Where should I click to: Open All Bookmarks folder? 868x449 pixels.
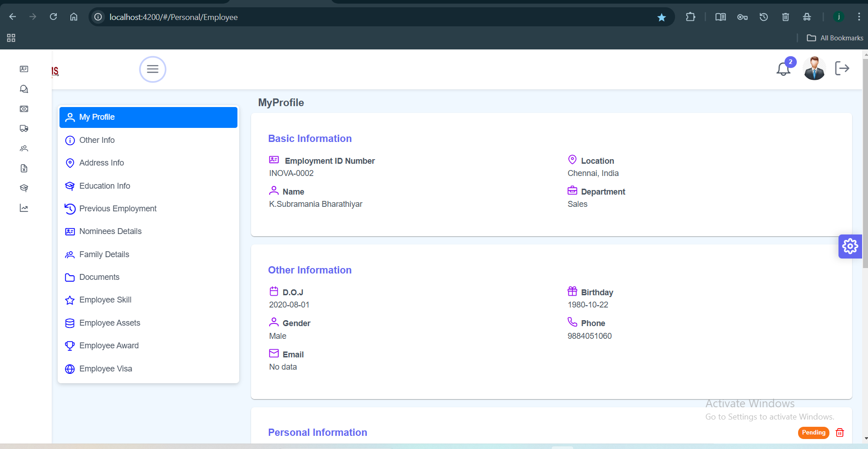pyautogui.click(x=835, y=38)
